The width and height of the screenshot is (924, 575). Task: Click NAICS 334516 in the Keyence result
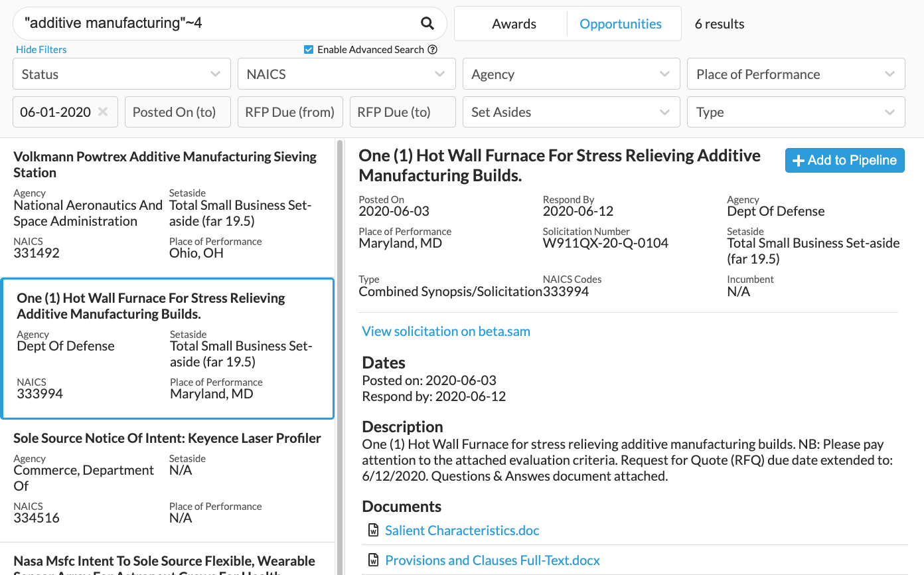click(x=37, y=518)
